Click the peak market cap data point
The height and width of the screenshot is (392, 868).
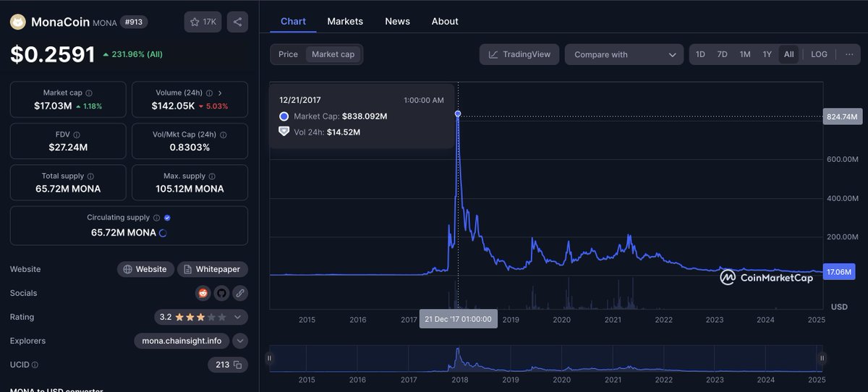(458, 114)
